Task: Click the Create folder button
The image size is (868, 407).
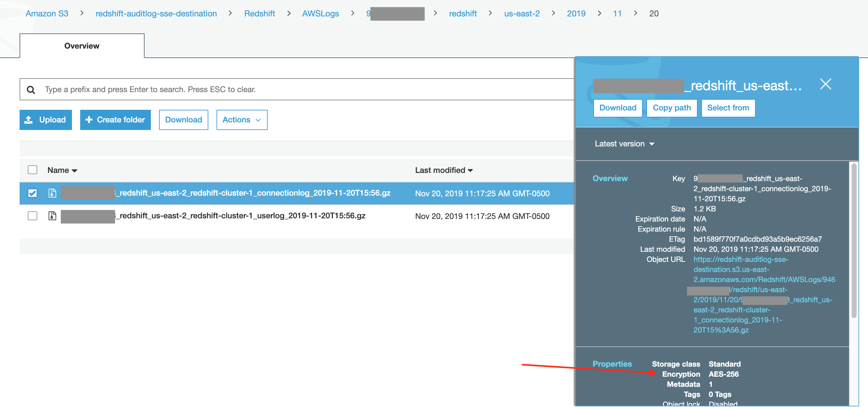Action: point(115,120)
